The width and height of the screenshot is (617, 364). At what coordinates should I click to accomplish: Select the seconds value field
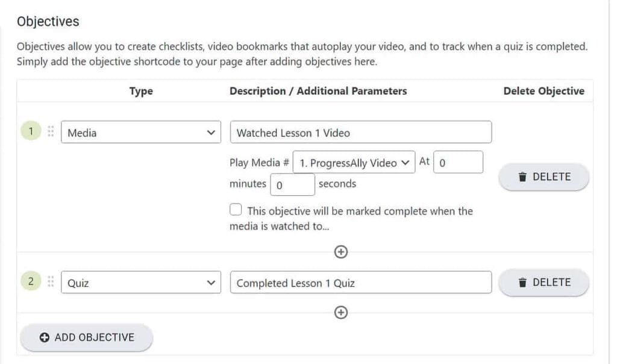click(x=292, y=184)
